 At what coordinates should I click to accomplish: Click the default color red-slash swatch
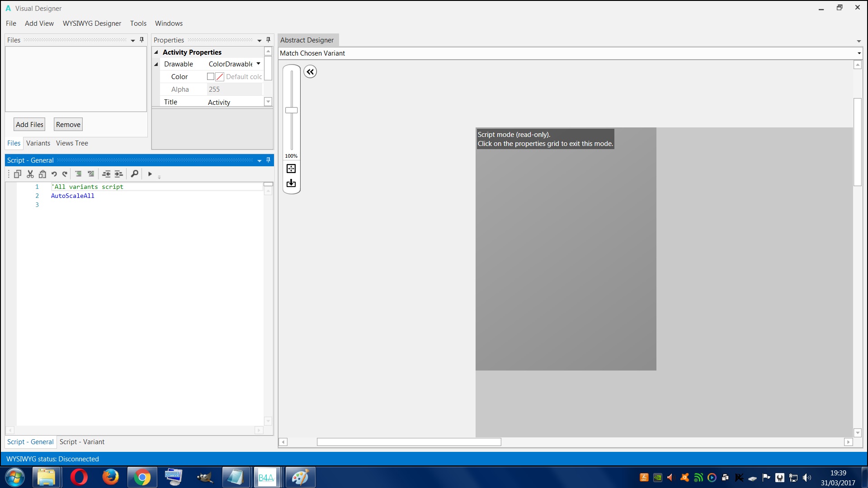[x=220, y=77]
